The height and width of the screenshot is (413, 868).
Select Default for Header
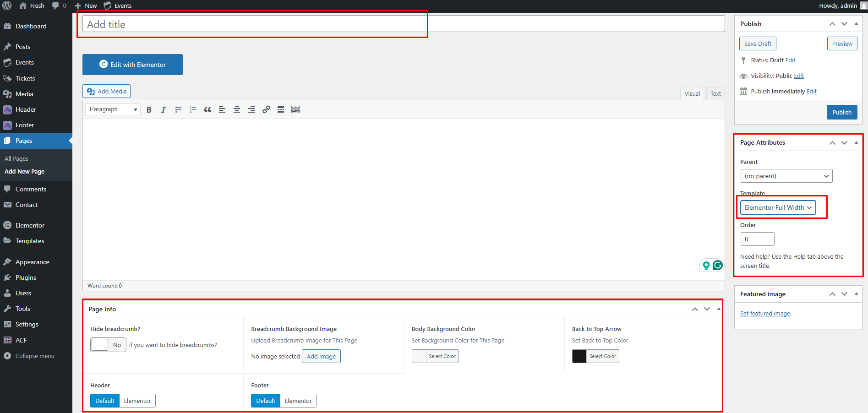click(105, 401)
